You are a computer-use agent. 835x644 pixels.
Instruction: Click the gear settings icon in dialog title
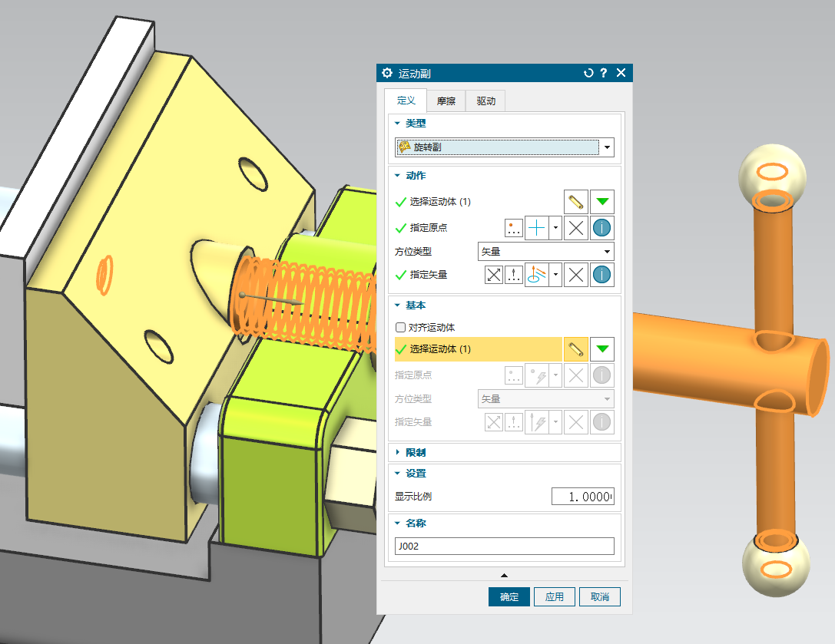[x=387, y=73]
